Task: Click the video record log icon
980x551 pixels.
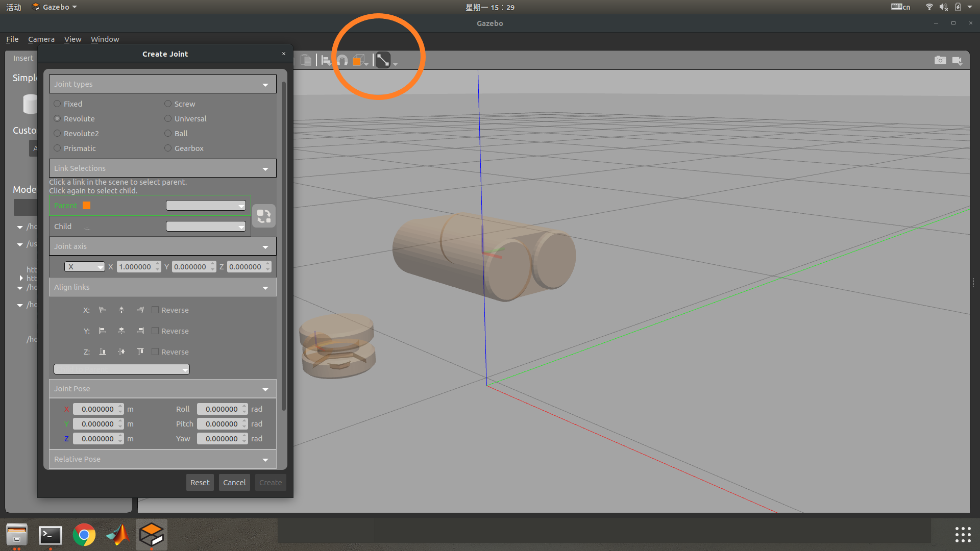Action: click(x=957, y=60)
